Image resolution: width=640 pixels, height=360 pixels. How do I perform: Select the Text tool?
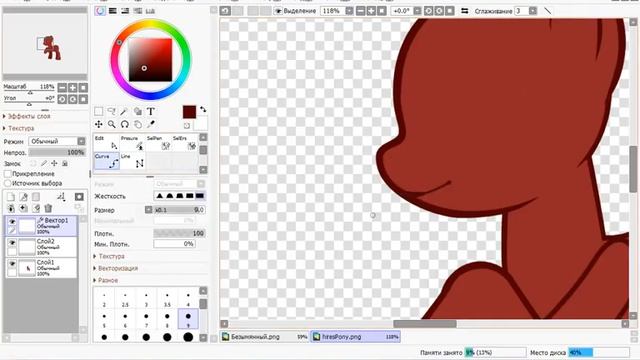[x=151, y=111]
